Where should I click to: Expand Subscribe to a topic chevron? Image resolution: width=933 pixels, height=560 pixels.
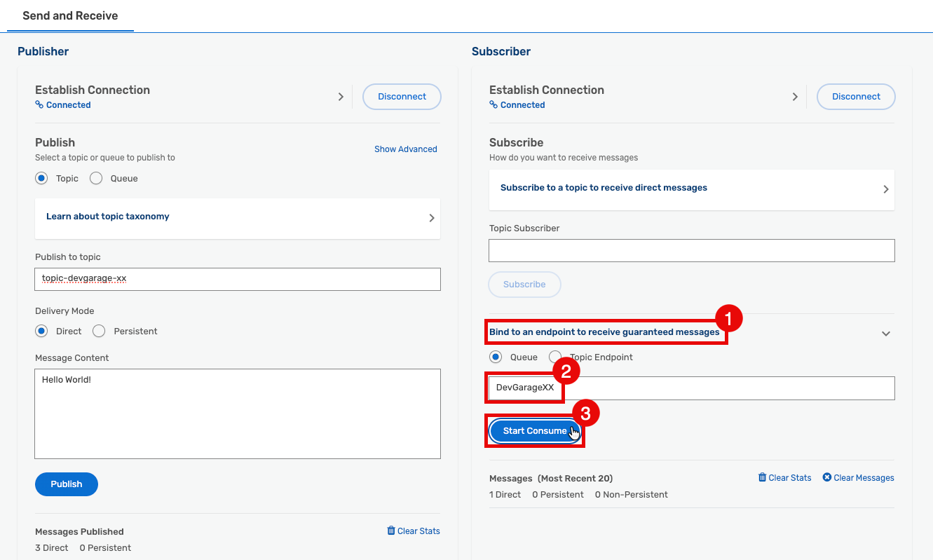click(x=886, y=189)
